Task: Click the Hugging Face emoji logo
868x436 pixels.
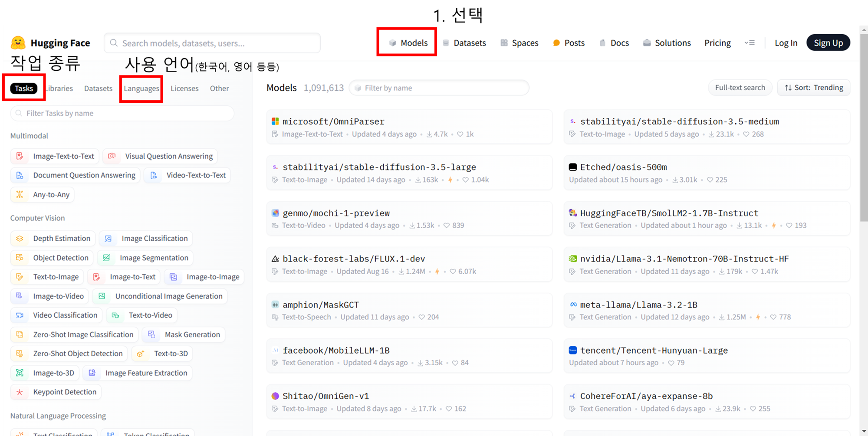Action: click(x=18, y=43)
